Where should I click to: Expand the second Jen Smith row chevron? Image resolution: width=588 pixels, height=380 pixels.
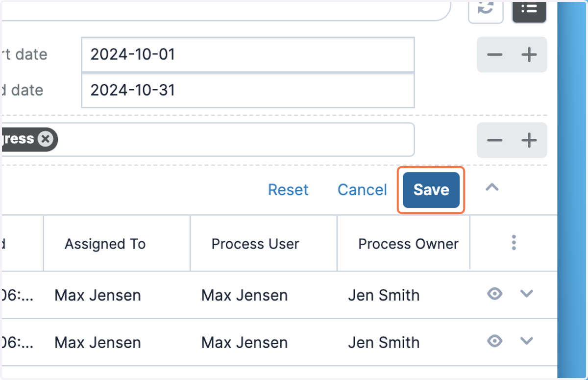pyautogui.click(x=526, y=341)
